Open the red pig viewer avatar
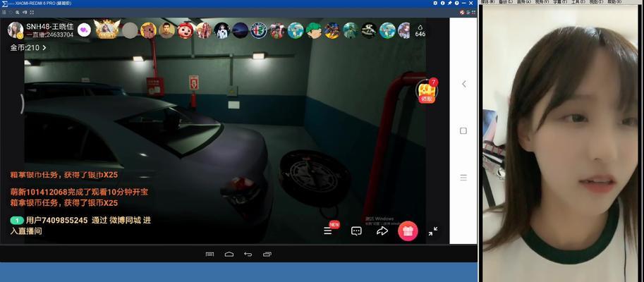Image resolution: width=644 pixels, height=282 pixels. pyautogui.click(x=186, y=30)
